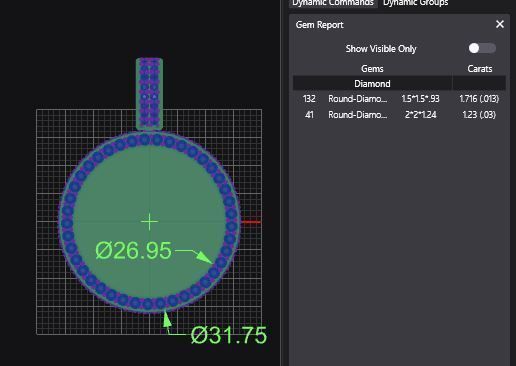Open the Dynamic Groups tab
This screenshot has width=516, height=366.
click(415, 3)
